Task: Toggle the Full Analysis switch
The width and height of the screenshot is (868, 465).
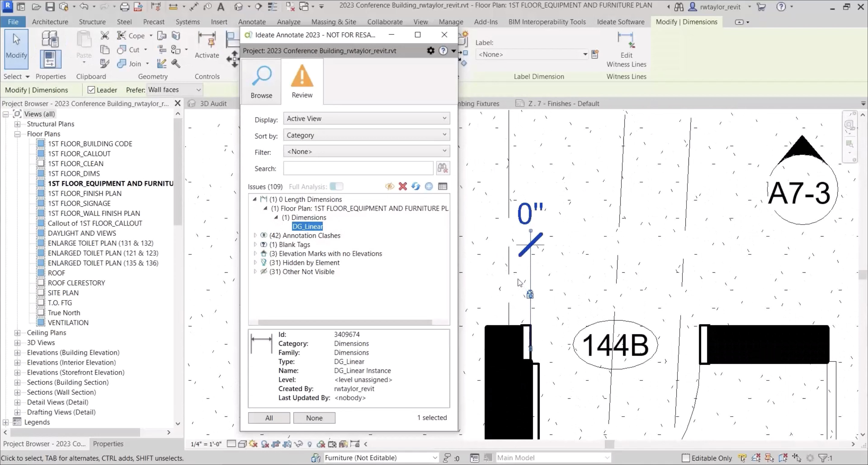Action: (x=336, y=186)
